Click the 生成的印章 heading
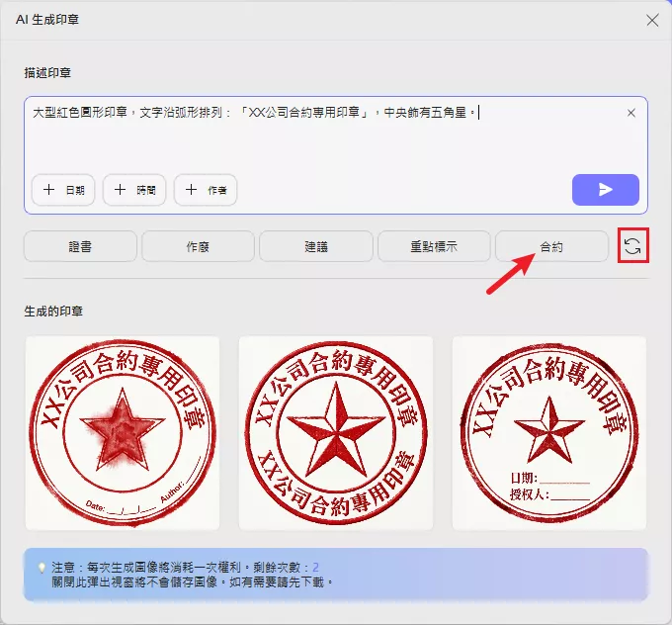 point(53,312)
